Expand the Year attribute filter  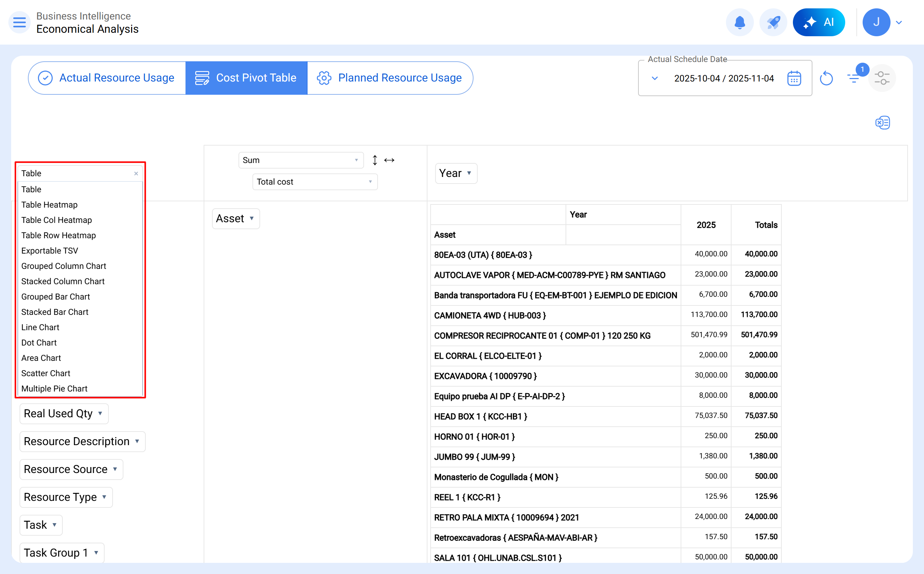pos(469,173)
